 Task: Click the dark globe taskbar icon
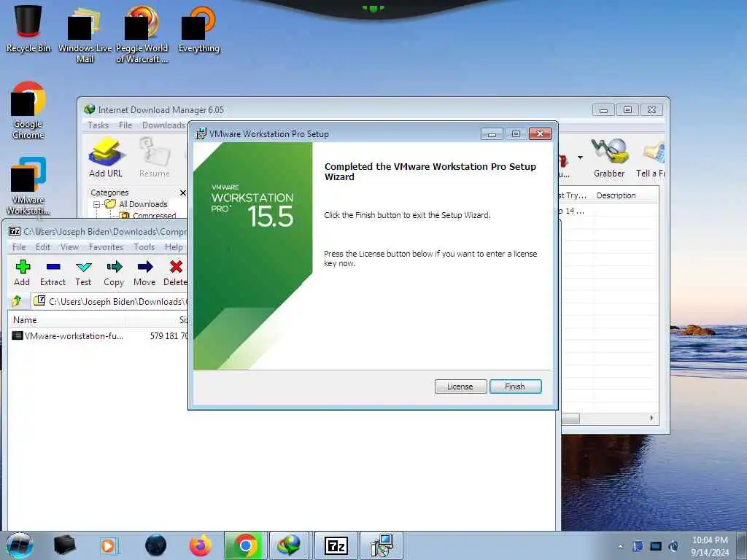pyautogui.click(x=156, y=545)
